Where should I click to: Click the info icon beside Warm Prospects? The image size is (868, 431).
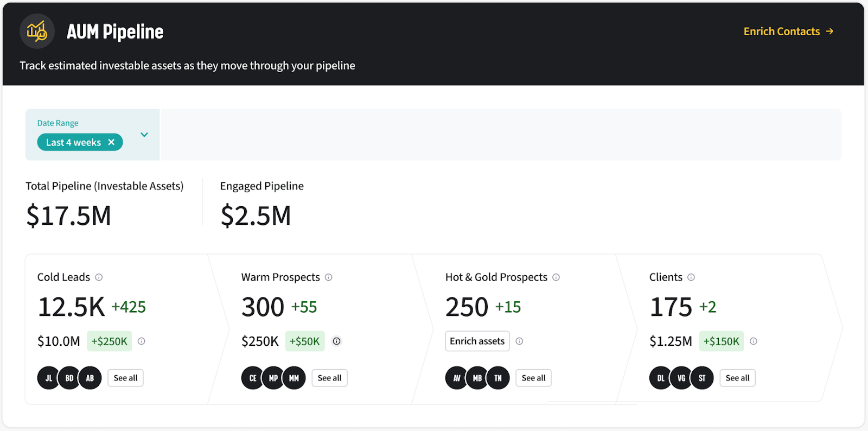click(x=329, y=277)
